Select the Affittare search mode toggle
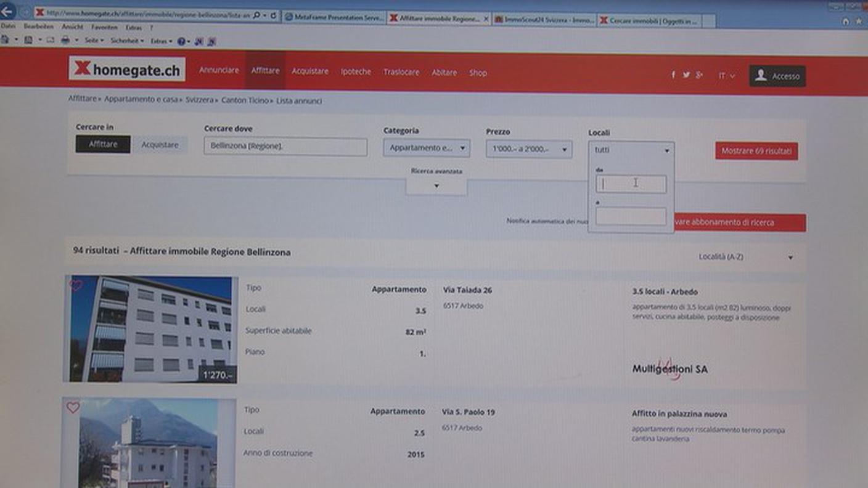 click(x=103, y=145)
